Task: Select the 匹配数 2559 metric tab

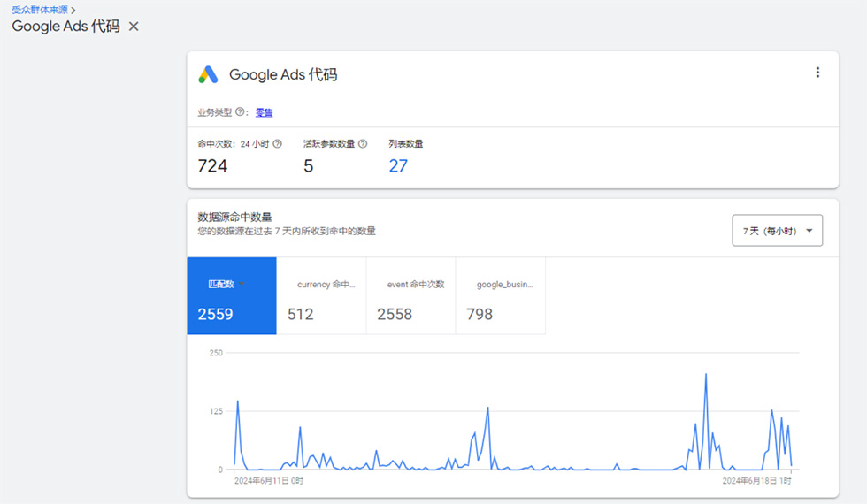Action: pyautogui.click(x=231, y=296)
